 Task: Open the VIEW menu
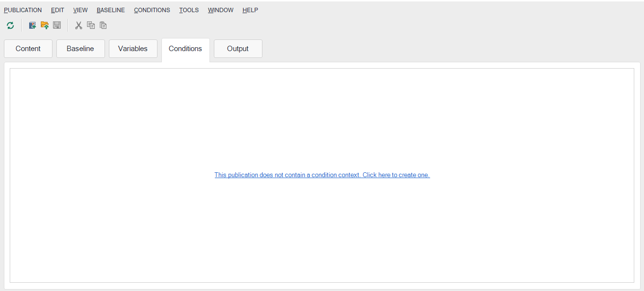tap(81, 10)
